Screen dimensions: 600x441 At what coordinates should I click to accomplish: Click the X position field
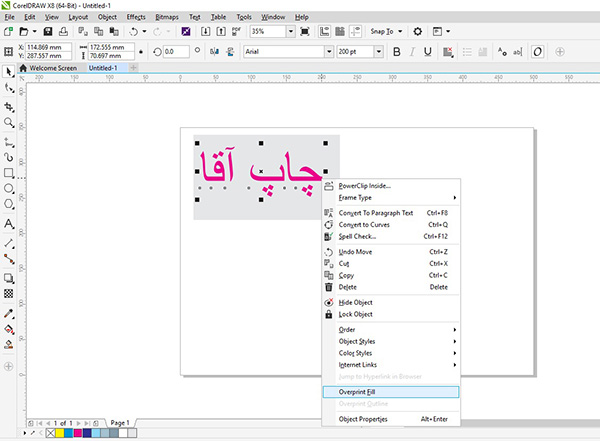coord(49,47)
